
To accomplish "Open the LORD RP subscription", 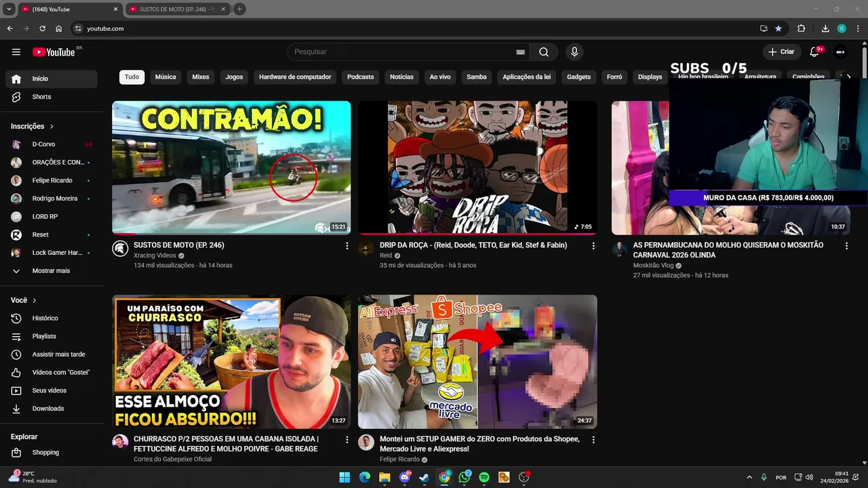I will (x=52, y=217).
